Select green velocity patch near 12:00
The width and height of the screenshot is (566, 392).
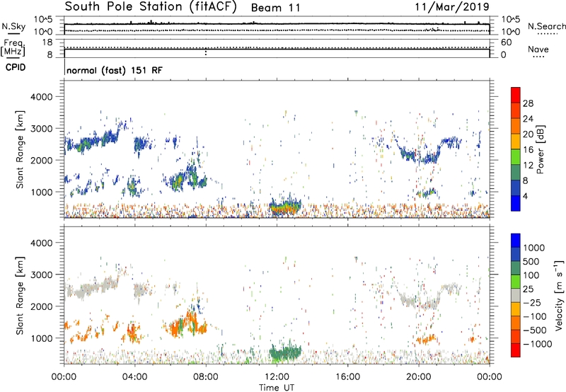click(285, 352)
